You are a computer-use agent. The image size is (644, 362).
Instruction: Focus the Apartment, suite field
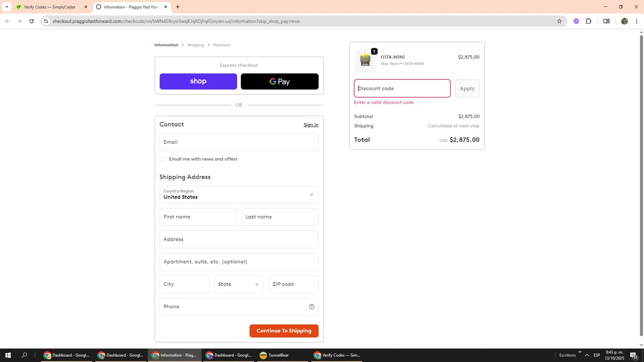tap(239, 262)
